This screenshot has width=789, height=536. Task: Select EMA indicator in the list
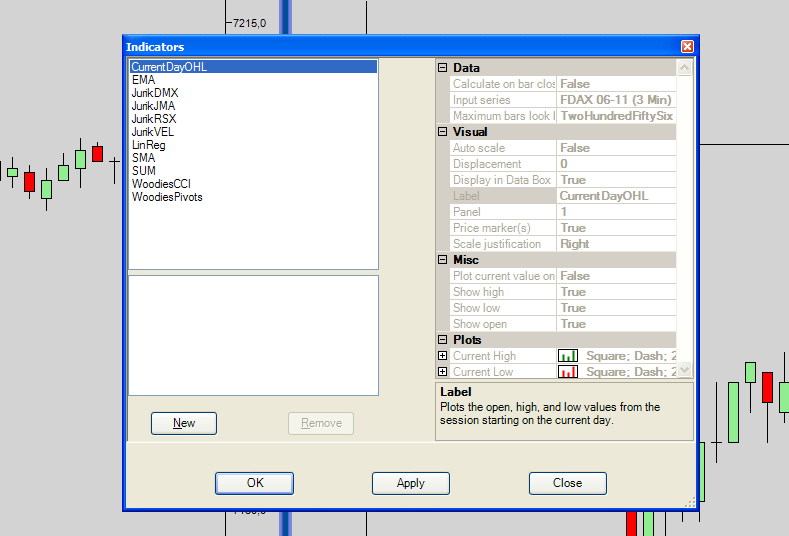pyautogui.click(x=143, y=80)
